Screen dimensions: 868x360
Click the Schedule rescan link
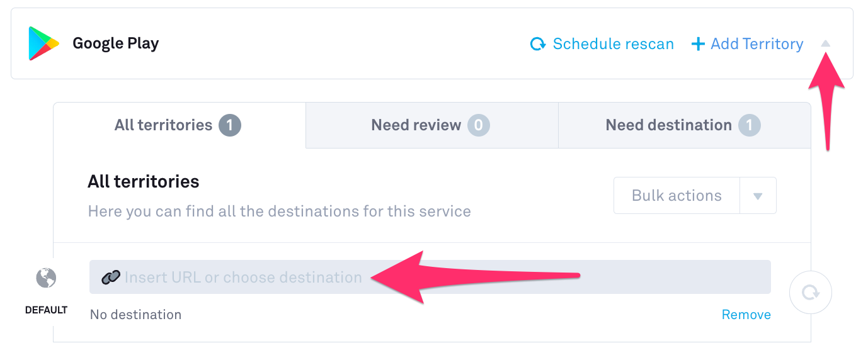(x=613, y=44)
